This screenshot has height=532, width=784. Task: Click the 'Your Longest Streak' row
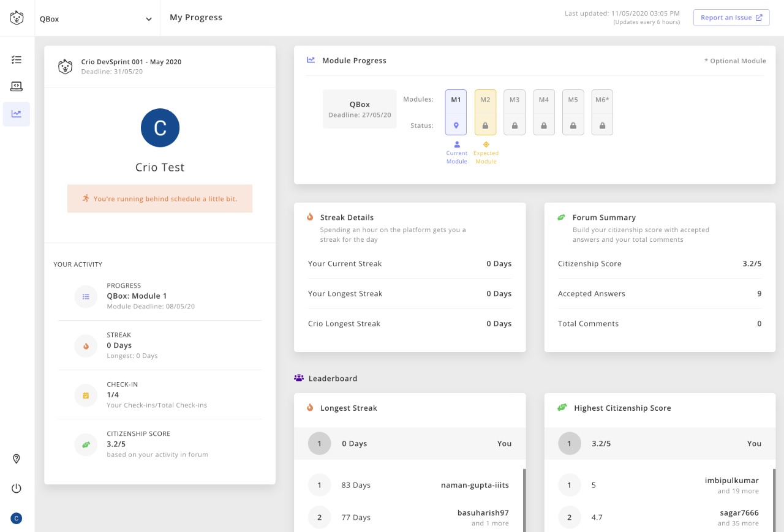(x=410, y=294)
